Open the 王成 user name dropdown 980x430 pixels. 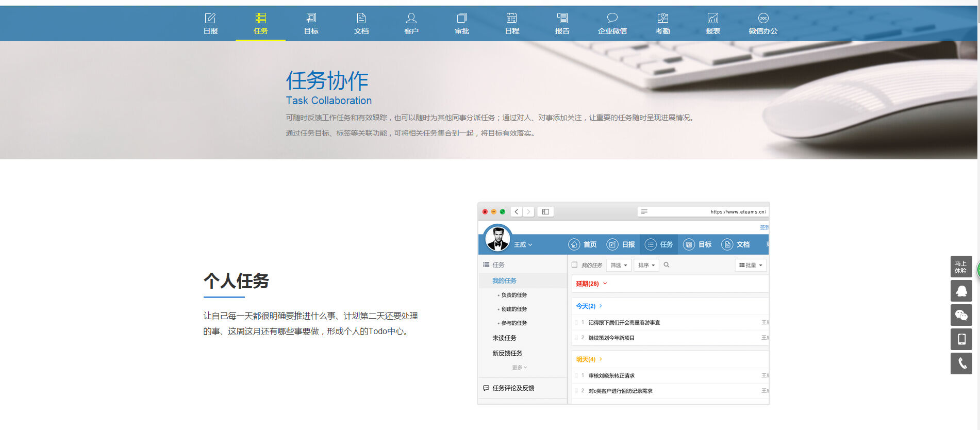click(x=523, y=245)
